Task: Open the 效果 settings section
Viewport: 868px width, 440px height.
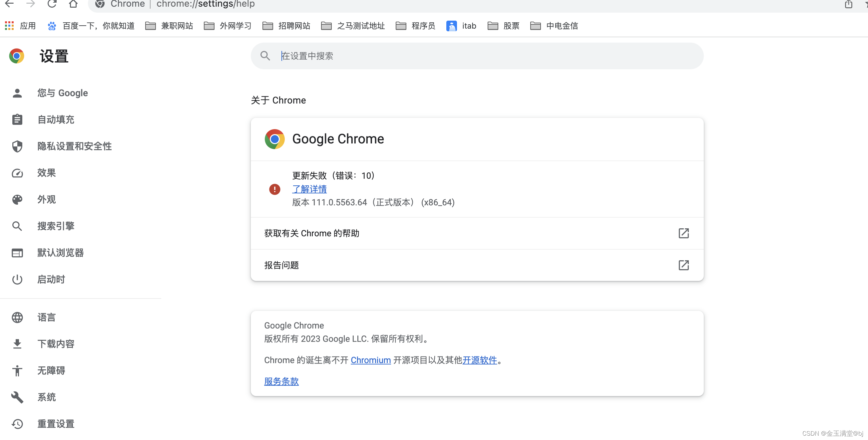Action: [47, 173]
